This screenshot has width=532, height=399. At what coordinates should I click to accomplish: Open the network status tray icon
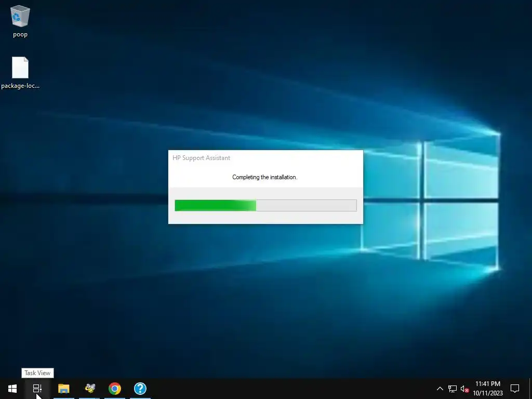click(453, 389)
